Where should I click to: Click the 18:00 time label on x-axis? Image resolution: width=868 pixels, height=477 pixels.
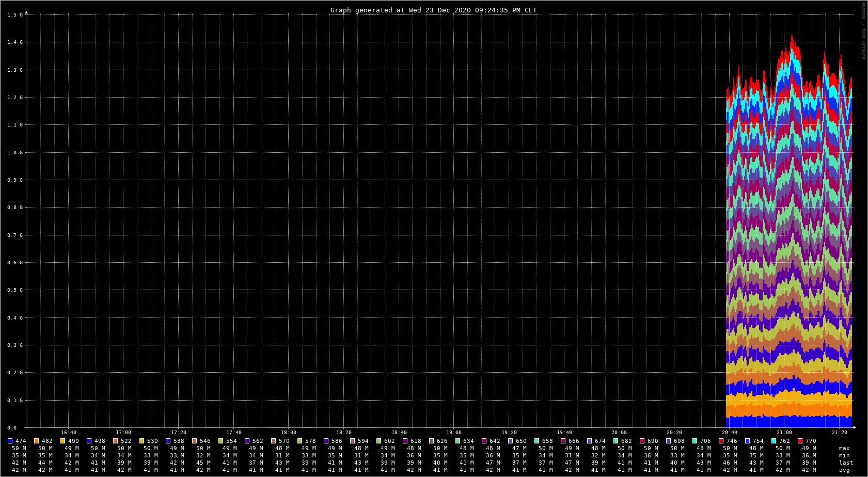[x=289, y=433]
